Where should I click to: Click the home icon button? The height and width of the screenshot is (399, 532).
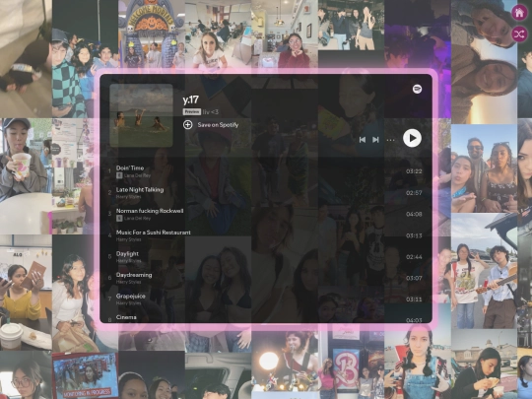coord(519,13)
